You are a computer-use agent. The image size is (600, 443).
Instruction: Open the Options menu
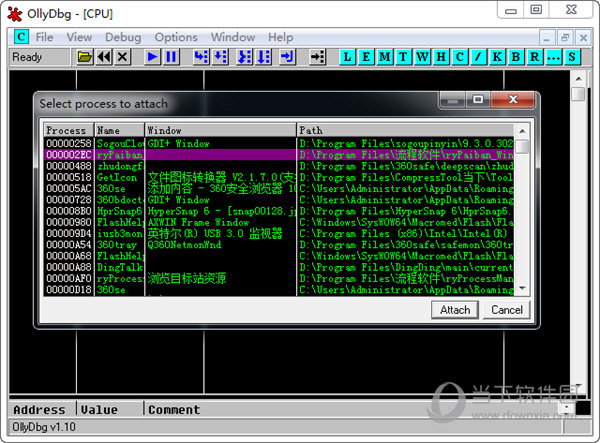coord(176,37)
